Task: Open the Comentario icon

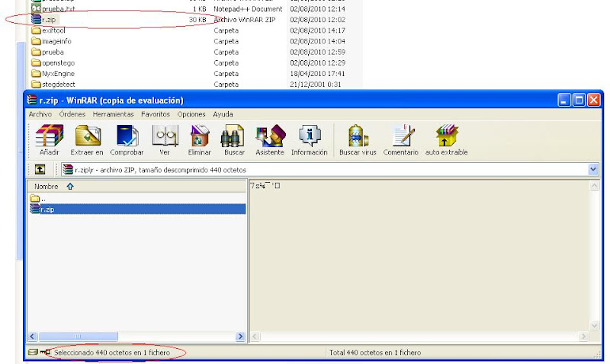Action: coord(403,136)
